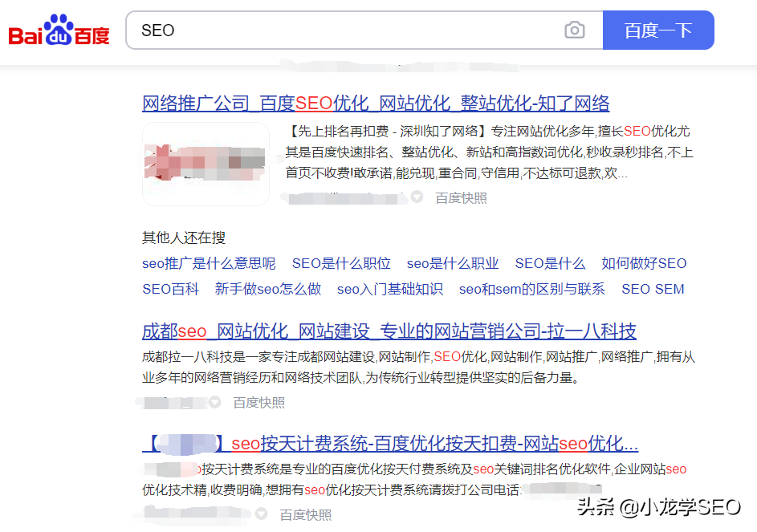
Task: Expand dropdown arrow beside first result's 百度快照
Action: point(417,197)
